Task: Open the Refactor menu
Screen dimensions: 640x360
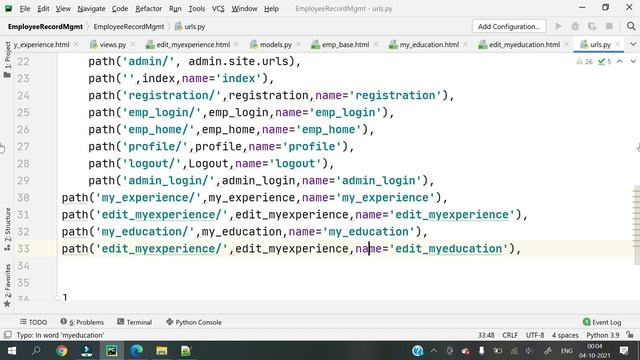Action: point(149,9)
